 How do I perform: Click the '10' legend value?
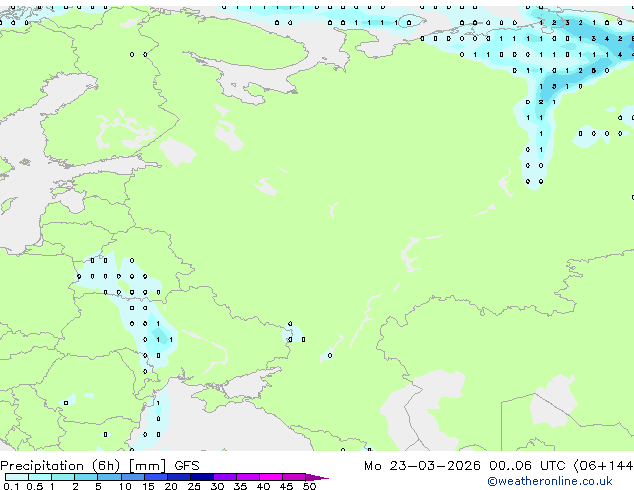coord(125,486)
